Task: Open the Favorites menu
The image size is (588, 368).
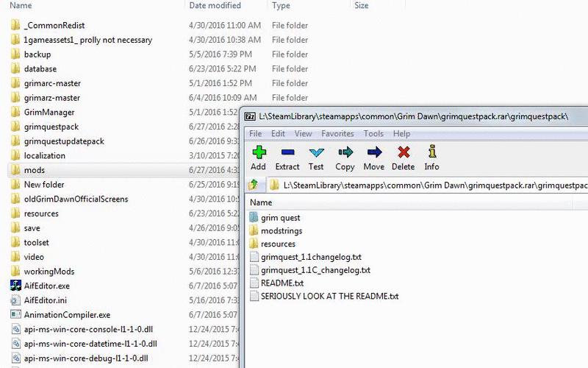Action: click(337, 134)
